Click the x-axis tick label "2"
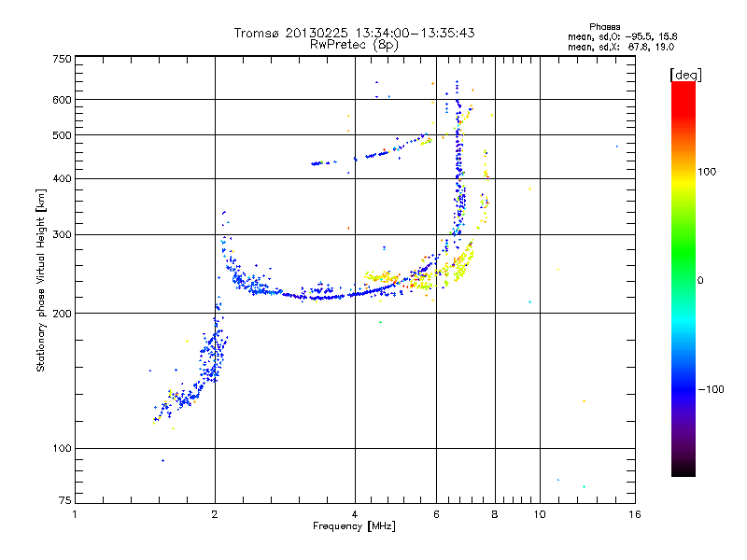747x560 pixels. coord(215,514)
